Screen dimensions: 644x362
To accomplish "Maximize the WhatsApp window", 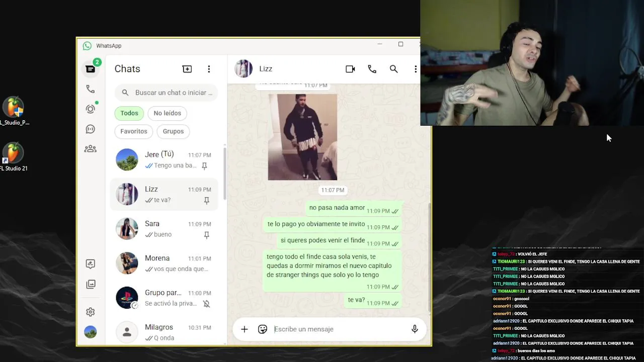I will click(x=400, y=44).
